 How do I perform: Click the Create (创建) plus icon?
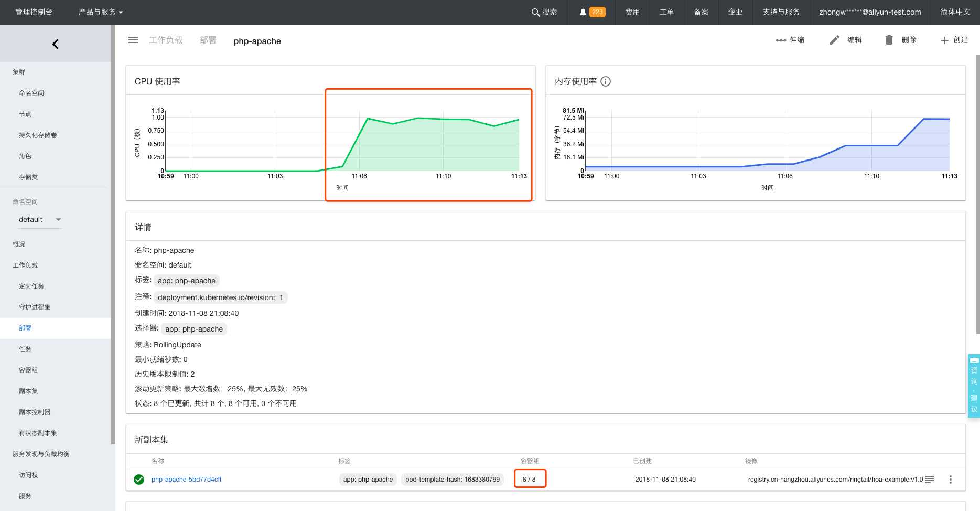point(944,40)
